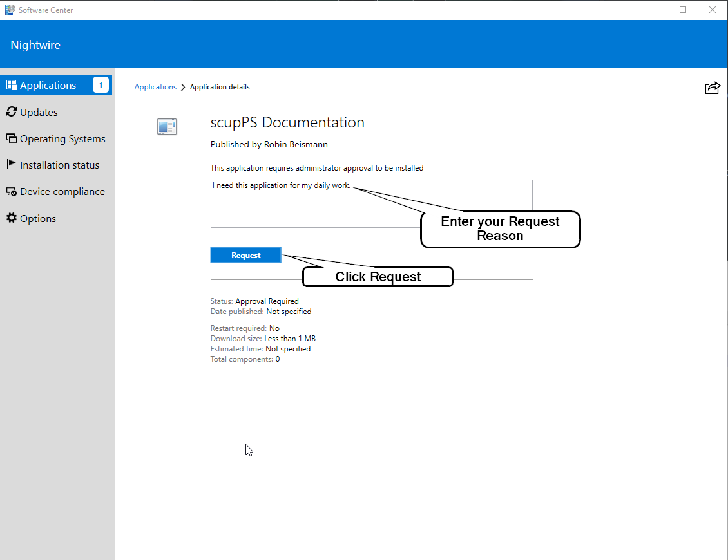Click the Request button

pos(245,255)
